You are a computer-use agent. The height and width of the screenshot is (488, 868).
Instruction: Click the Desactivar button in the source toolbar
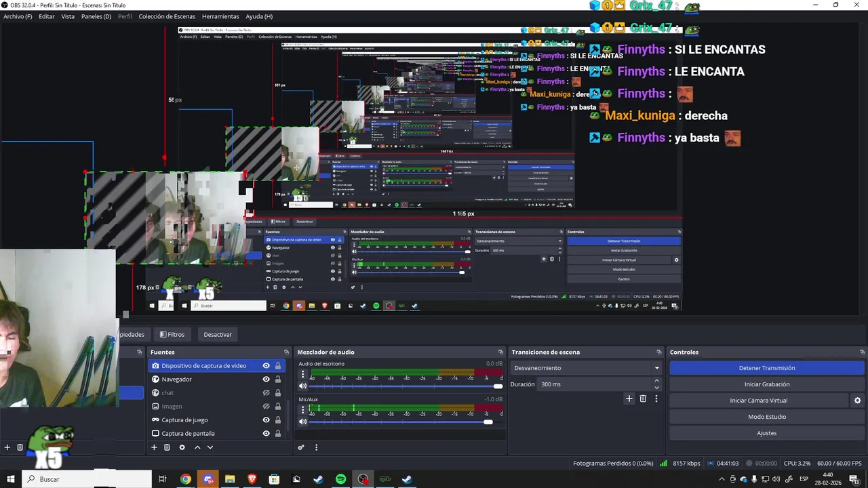(218, 334)
